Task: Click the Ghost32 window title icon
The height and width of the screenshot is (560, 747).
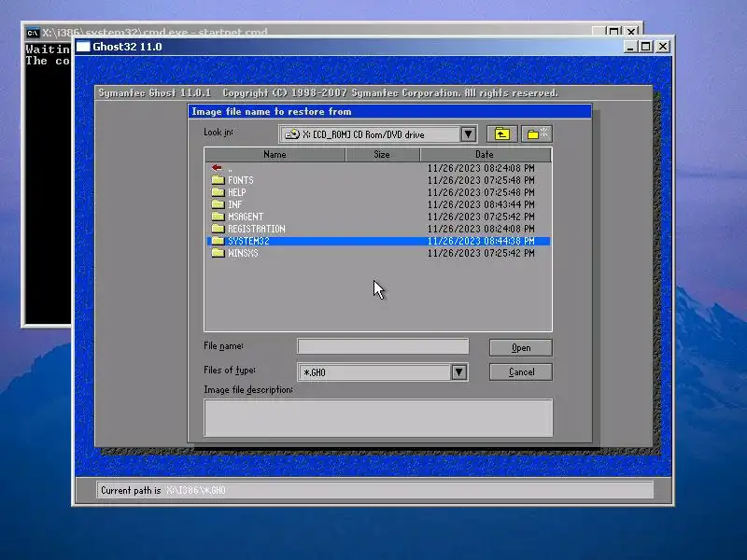Action: 83,47
